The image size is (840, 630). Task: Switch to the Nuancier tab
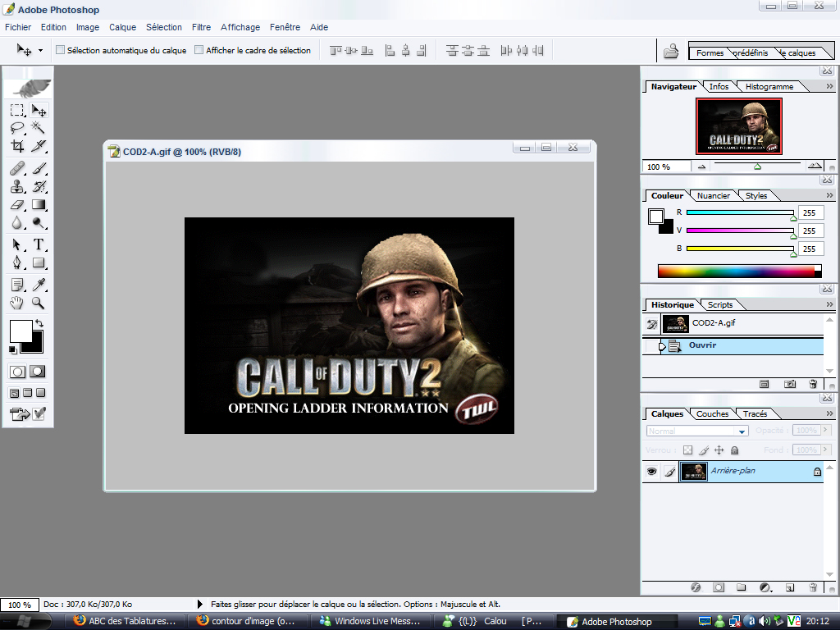714,196
